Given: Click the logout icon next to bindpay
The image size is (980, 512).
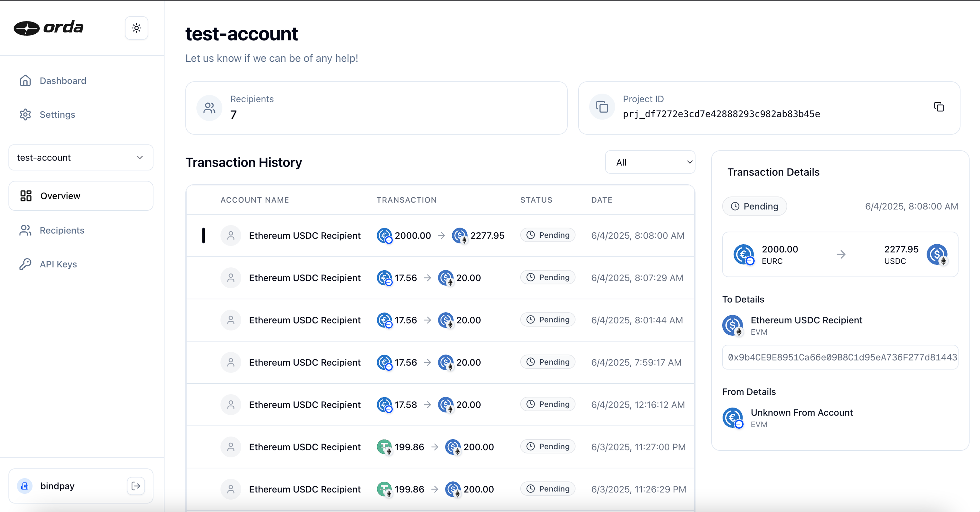Looking at the screenshot, I should click(x=136, y=486).
